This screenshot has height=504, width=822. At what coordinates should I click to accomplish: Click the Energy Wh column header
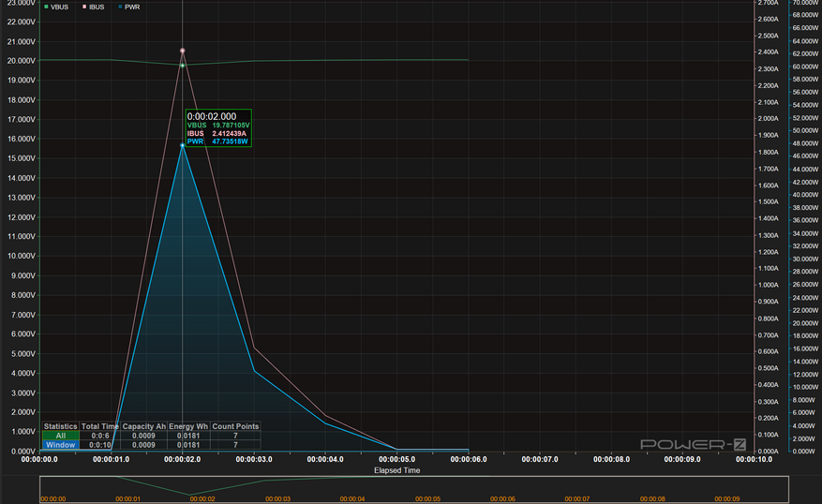tap(188, 426)
